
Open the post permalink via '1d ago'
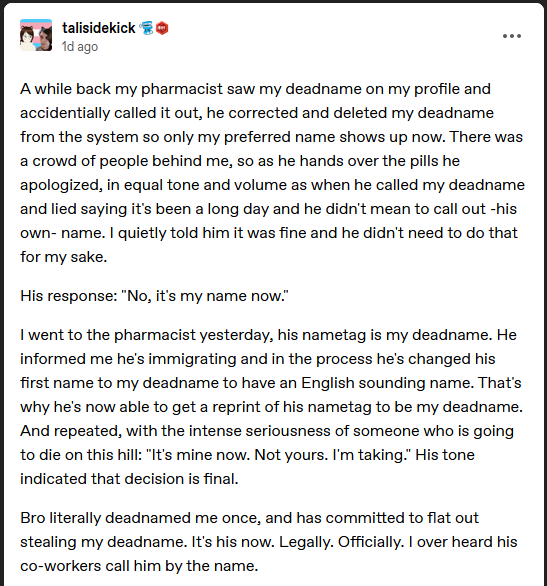coord(80,47)
